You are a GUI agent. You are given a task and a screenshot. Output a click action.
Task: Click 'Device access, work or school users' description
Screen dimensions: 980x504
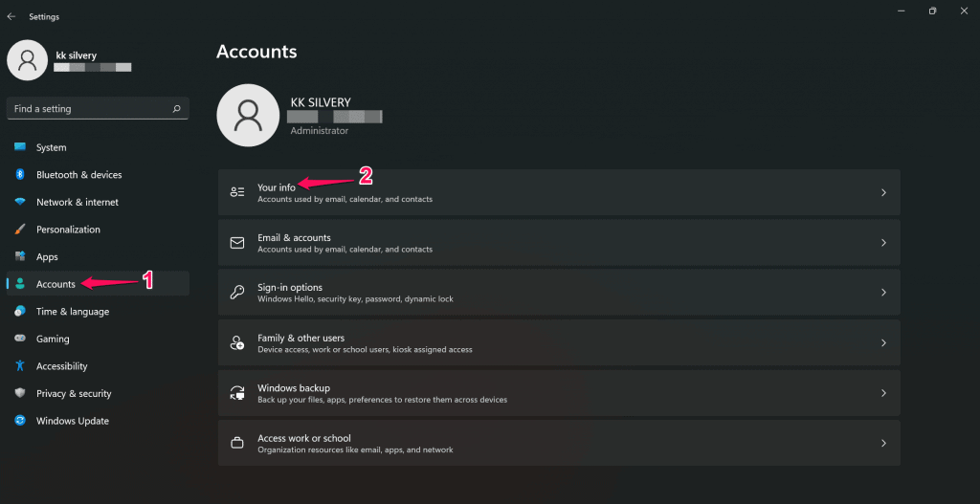point(365,349)
